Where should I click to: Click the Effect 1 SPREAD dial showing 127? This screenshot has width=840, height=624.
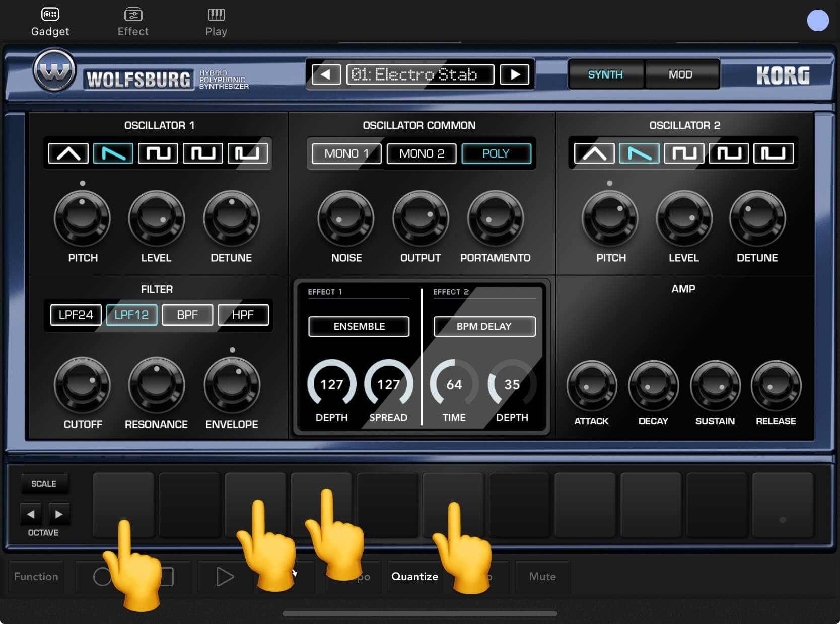point(388,384)
